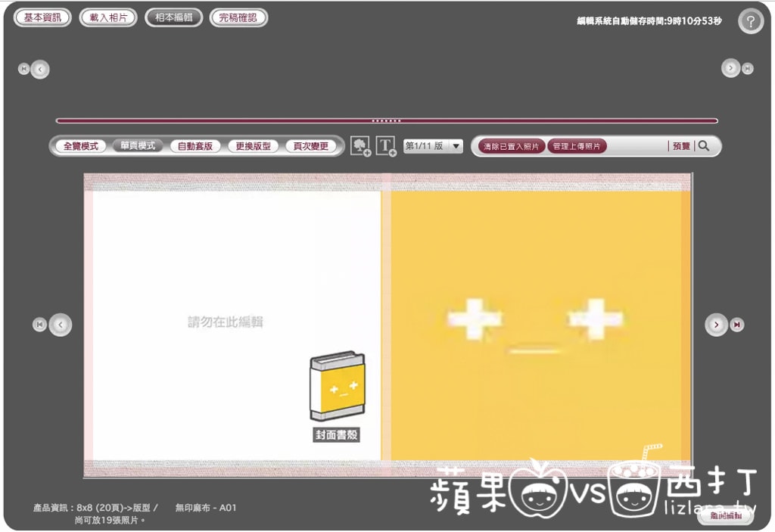Select the yellow cover page on canvas

click(537, 325)
